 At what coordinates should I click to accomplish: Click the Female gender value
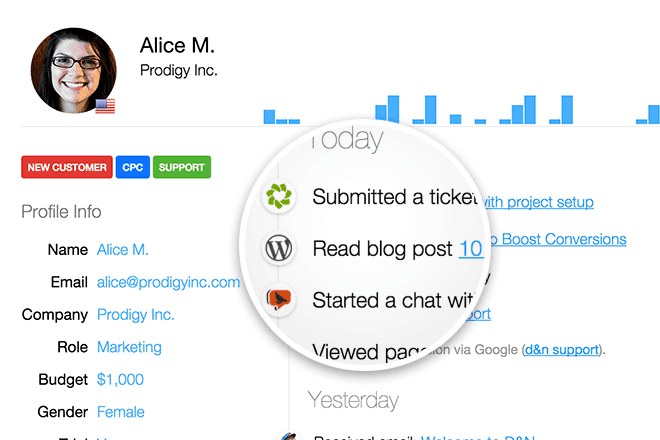click(121, 411)
